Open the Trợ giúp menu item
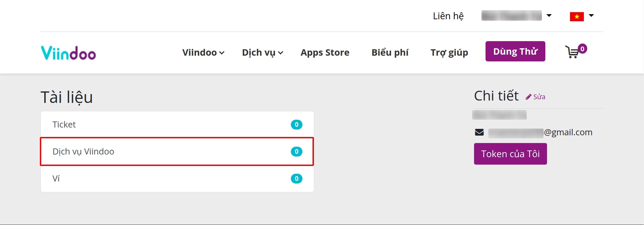 (449, 53)
